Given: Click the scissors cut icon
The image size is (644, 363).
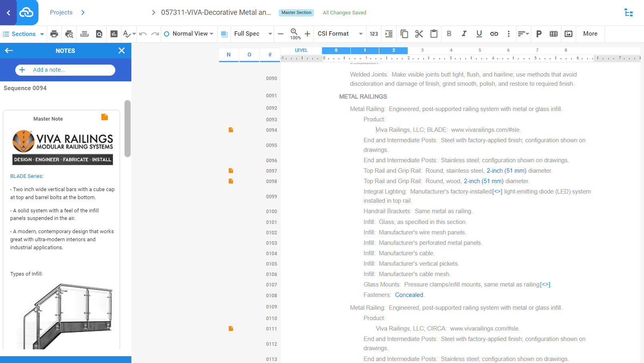Looking at the screenshot, I should click(x=419, y=34).
